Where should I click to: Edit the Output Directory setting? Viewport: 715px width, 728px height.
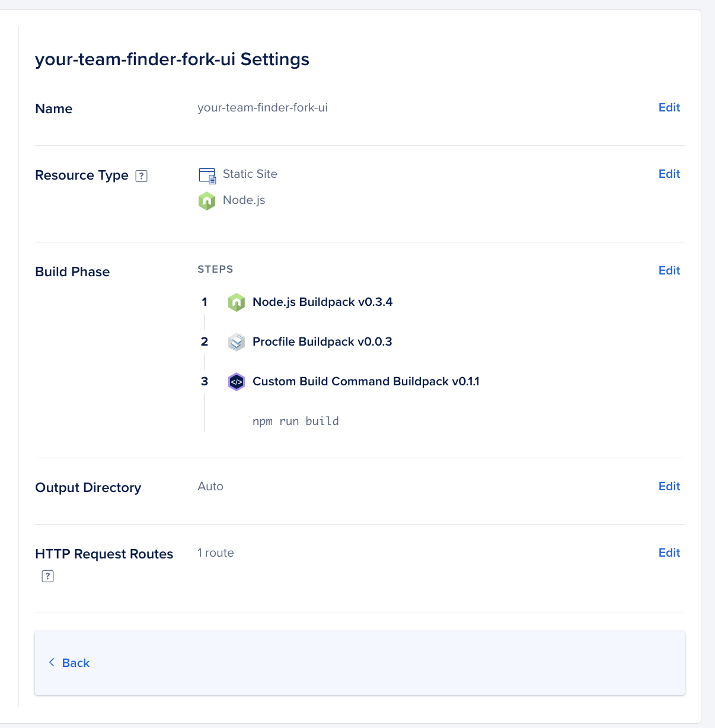(x=669, y=486)
